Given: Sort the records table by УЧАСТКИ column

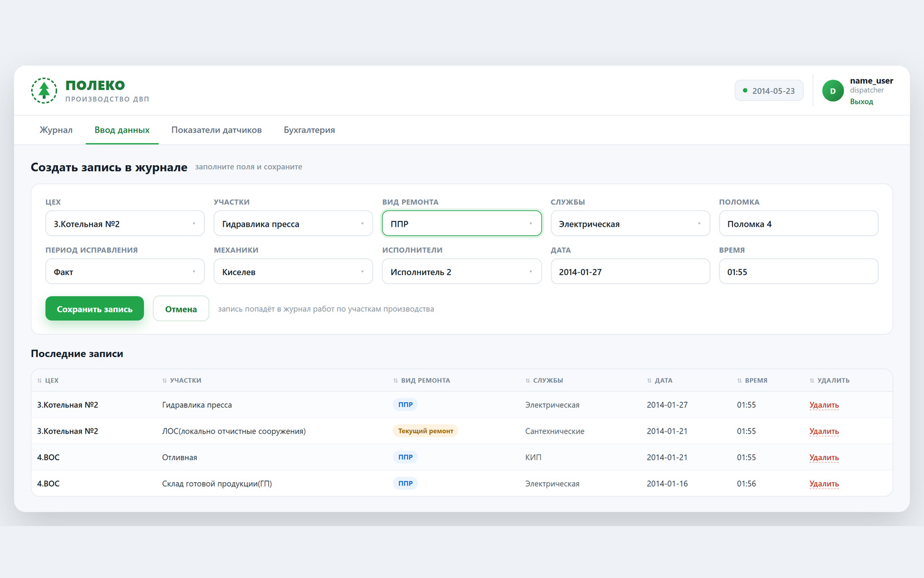Looking at the screenshot, I should pos(181,381).
